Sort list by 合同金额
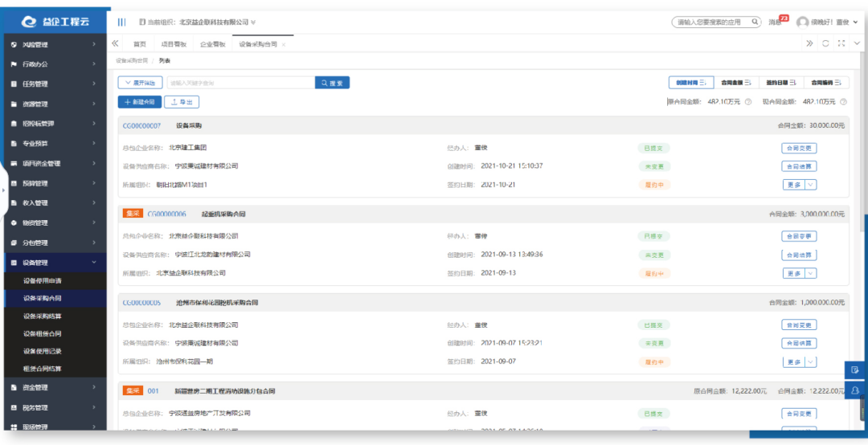The height and width of the screenshot is (445, 868). click(x=736, y=83)
